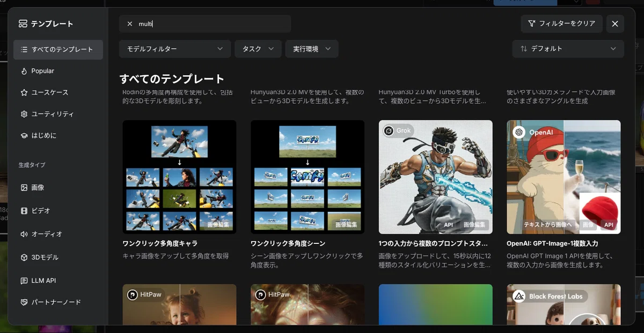This screenshot has width=644, height=333.
Task: Click the Grok provider badge
Action: click(x=399, y=131)
